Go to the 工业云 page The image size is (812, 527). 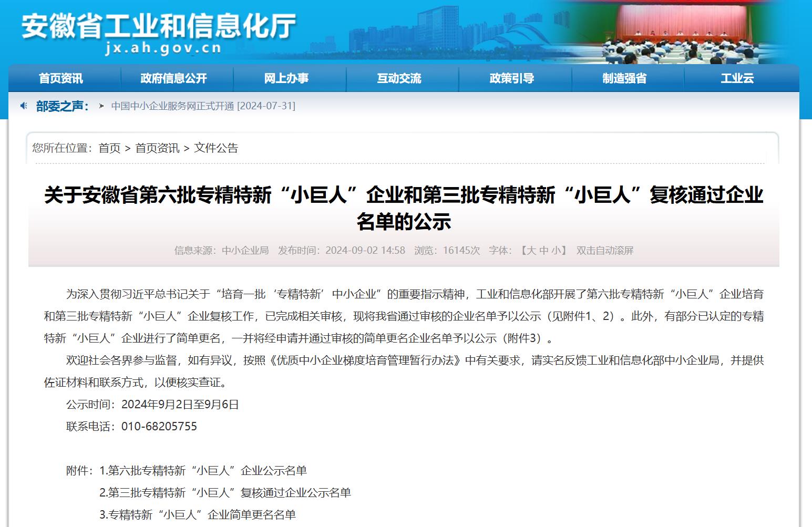tap(737, 78)
